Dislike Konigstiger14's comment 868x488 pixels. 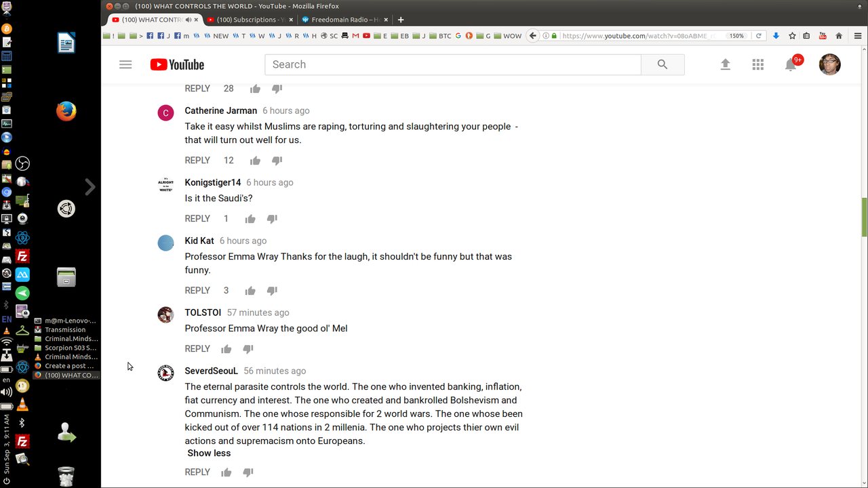tap(272, 219)
